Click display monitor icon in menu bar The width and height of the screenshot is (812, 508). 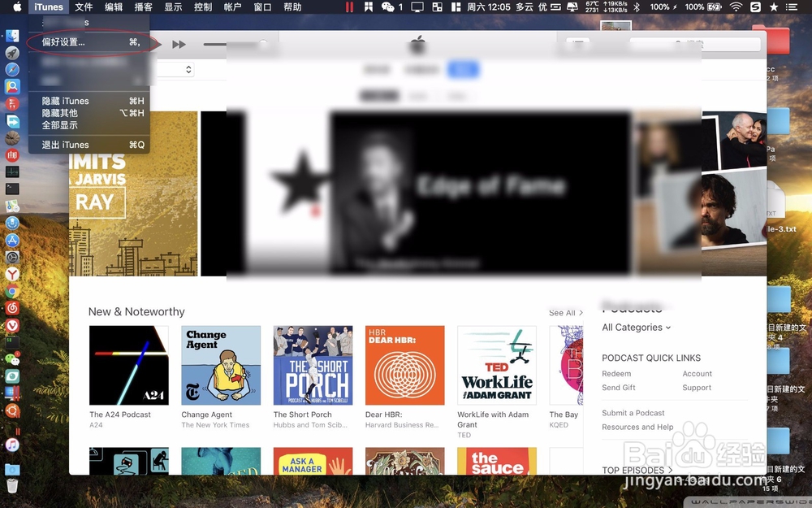tap(417, 7)
